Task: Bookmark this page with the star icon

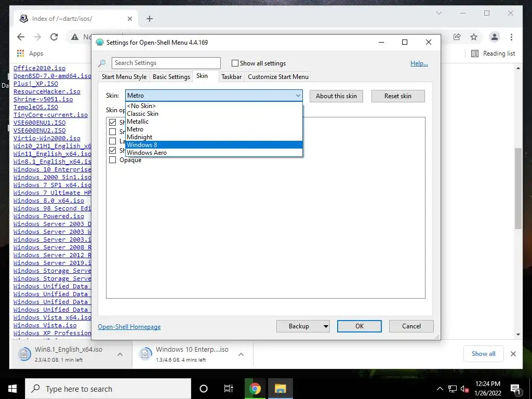Action: click(474, 37)
